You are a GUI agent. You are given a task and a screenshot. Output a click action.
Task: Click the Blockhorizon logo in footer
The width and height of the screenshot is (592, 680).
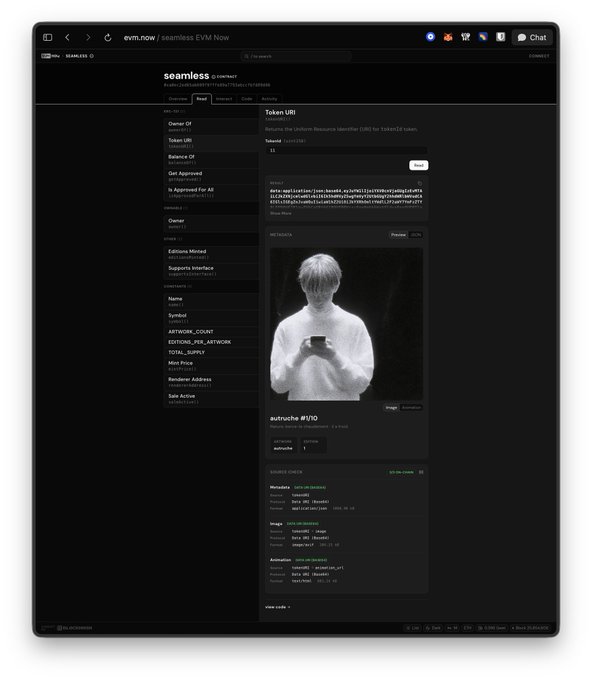(75, 628)
